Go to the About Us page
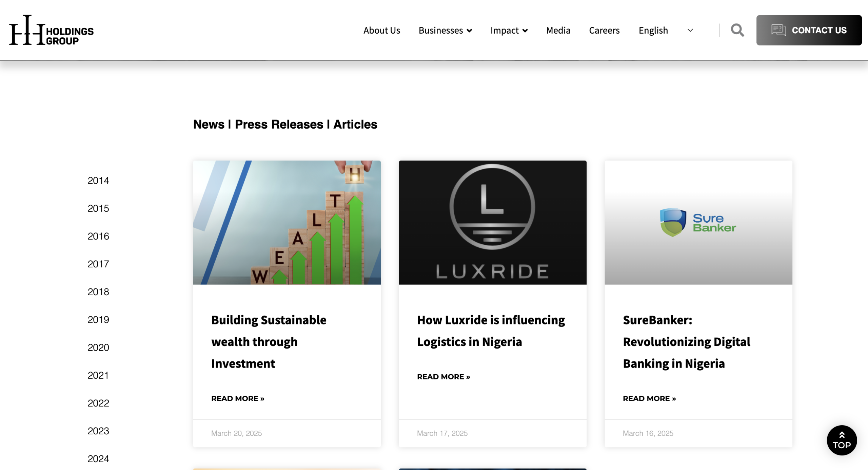 pyautogui.click(x=382, y=30)
